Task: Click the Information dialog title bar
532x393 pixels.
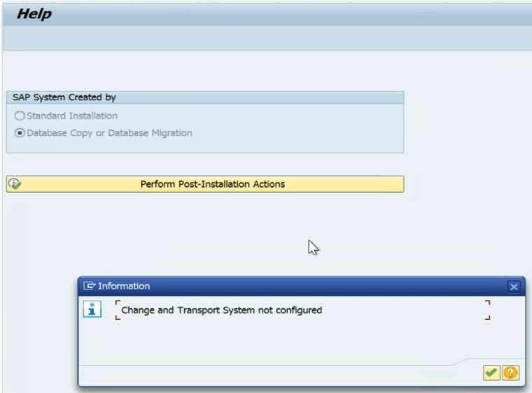Action: (301, 287)
